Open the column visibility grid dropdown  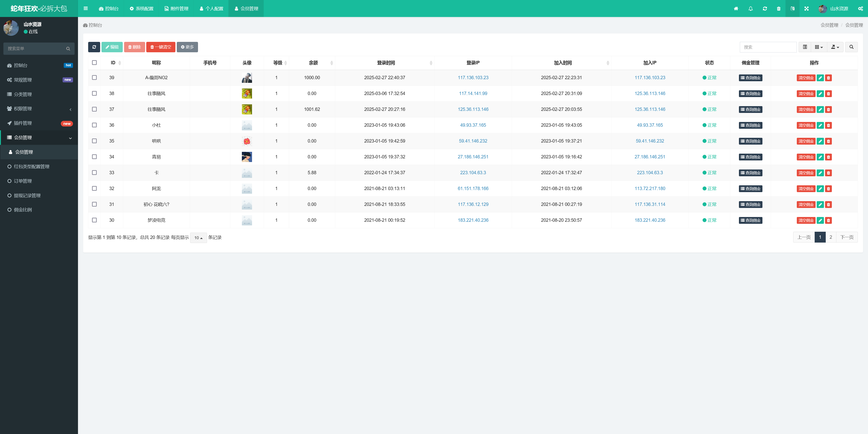point(818,47)
